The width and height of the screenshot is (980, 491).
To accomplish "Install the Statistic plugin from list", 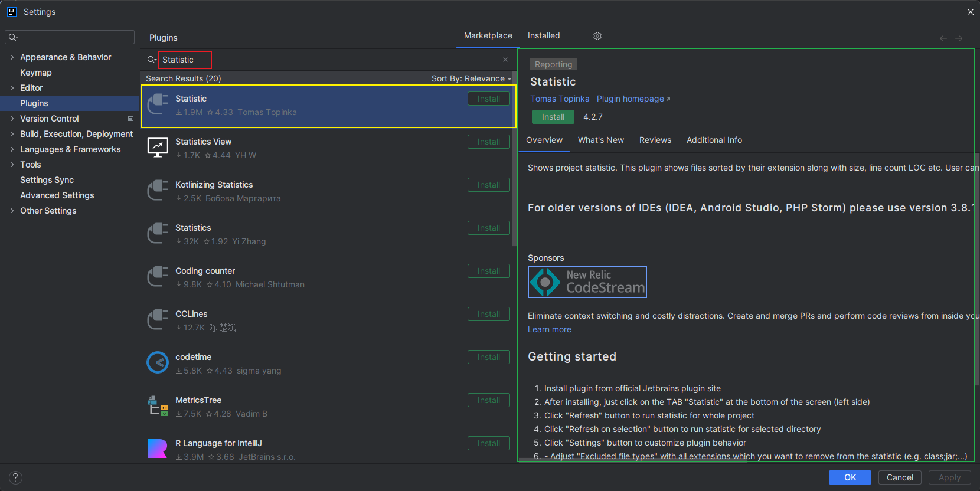I will pos(489,99).
